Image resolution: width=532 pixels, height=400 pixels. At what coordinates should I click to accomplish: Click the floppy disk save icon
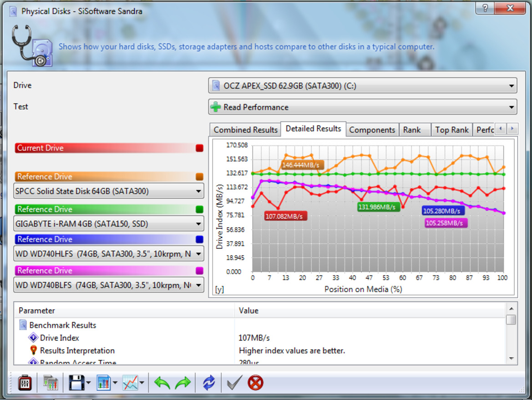[76, 383]
